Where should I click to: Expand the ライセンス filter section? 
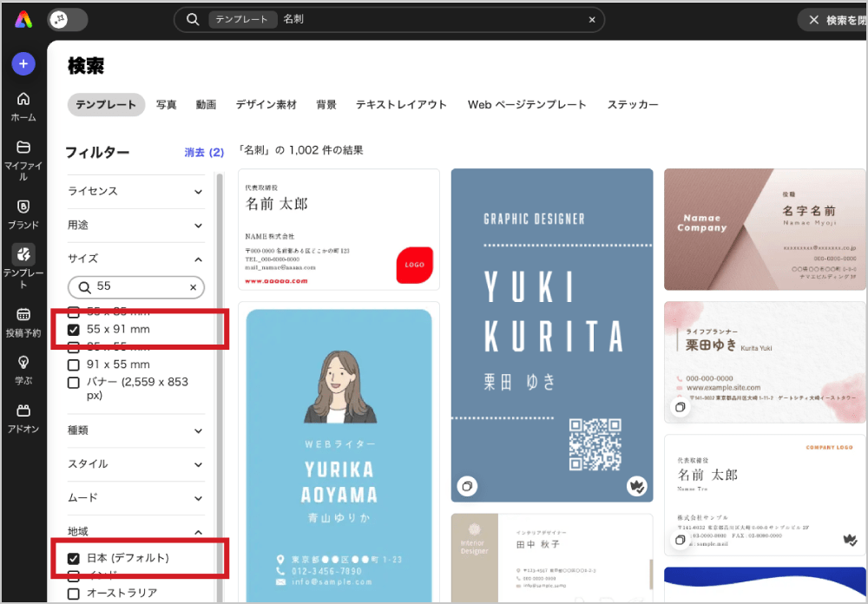point(198,191)
